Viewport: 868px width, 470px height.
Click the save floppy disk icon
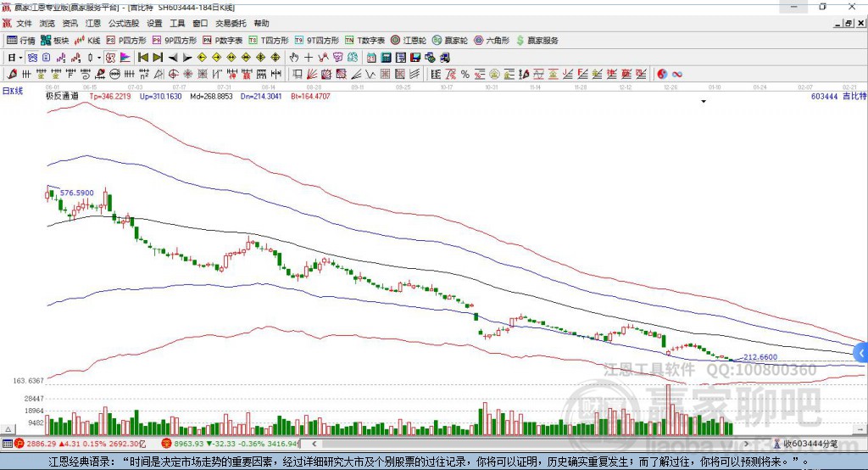coord(415,58)
